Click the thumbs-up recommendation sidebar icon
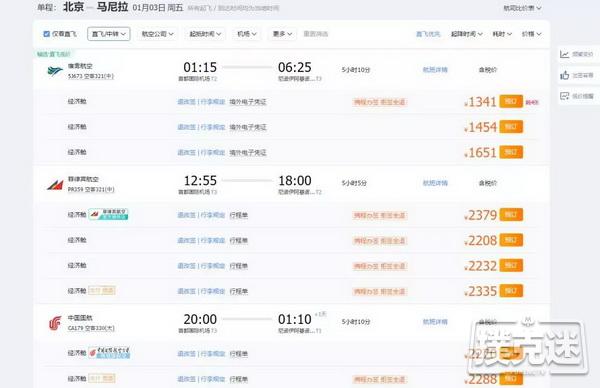The height and width of the screenshot is (388, 600). (564, 75)
